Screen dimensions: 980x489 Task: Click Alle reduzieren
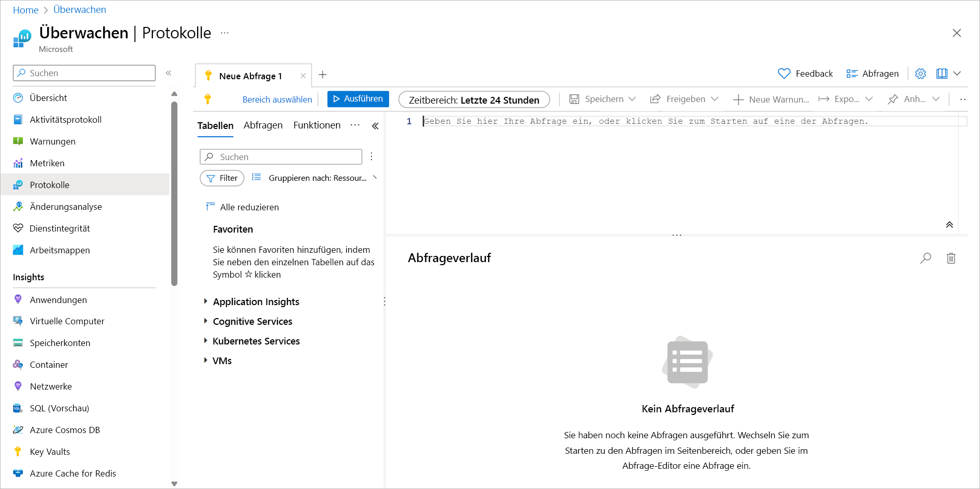242,207
